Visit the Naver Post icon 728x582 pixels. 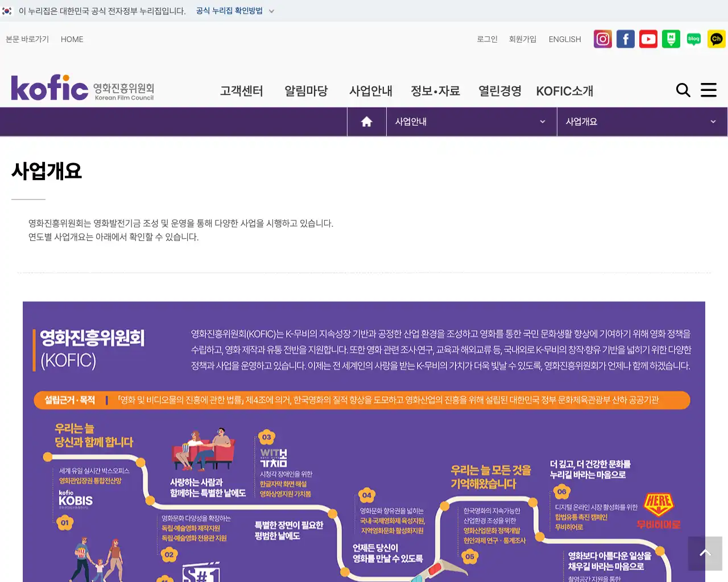pyautogui.click(x=671, y=39)
